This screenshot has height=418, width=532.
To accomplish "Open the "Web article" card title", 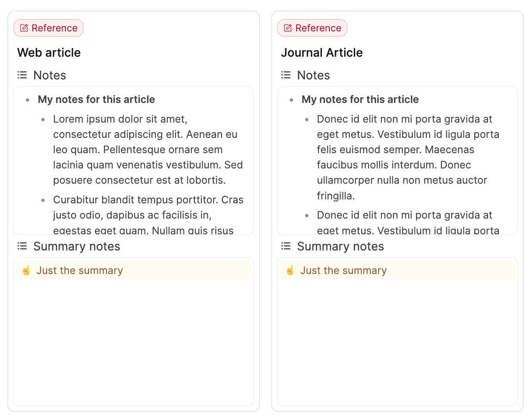I will (49, 53).
